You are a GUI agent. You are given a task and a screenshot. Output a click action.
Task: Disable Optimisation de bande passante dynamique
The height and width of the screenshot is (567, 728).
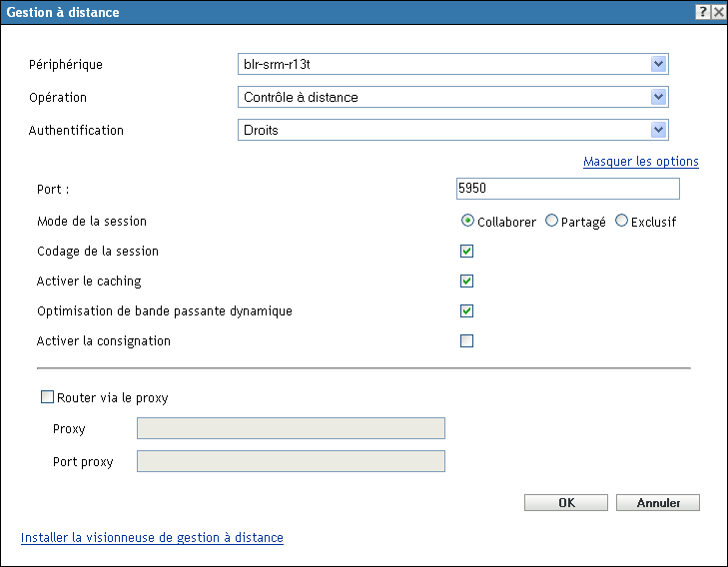466,310
